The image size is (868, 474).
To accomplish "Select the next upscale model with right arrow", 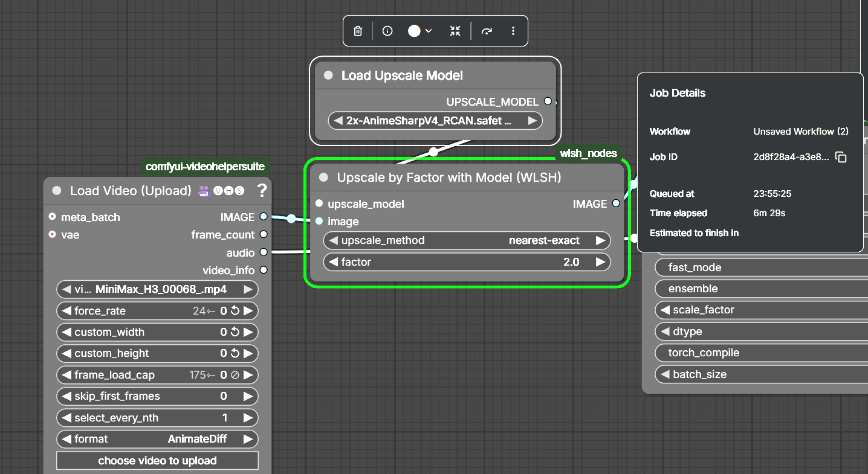I will click(x=532, y=121).
